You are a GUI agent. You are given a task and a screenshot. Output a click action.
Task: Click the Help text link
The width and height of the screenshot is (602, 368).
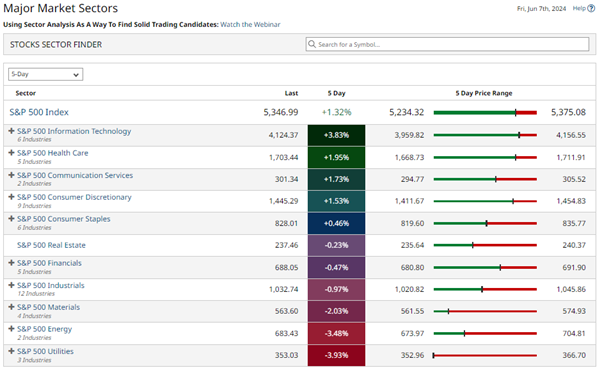pyautogui.click(x=579, y=8)
